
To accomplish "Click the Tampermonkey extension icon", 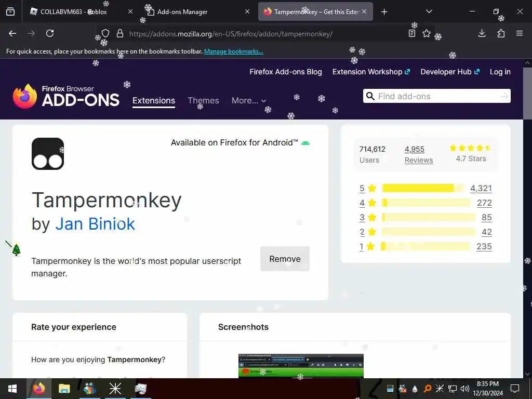I will (x=48, y=154).
